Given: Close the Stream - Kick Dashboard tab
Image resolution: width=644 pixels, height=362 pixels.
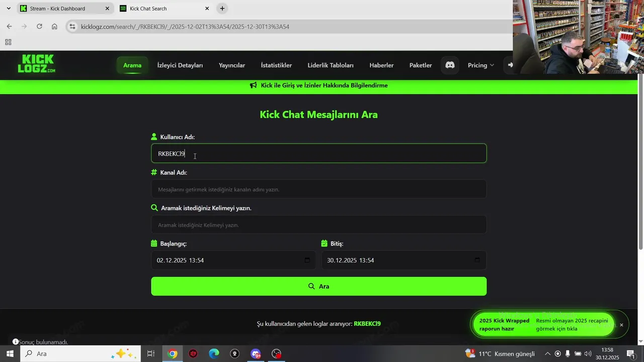Looking at the screenshot, I should pyautogui.click(x=107, y=9).
